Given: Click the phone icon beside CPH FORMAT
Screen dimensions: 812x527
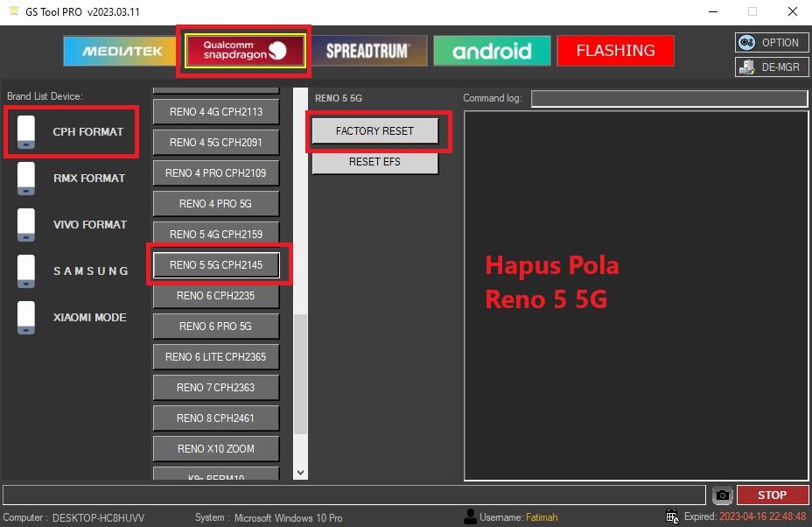Looking at the screenshot, I should click(26, 131).
